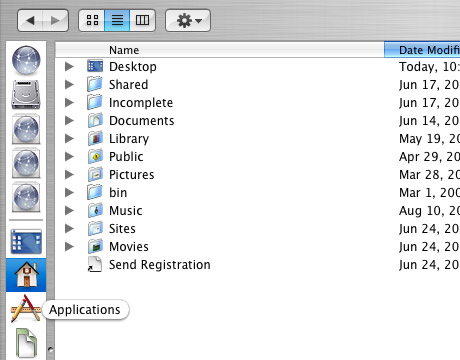Click the Shared folder icon
This screenshot has height=360, width=460.
[95, 84]
